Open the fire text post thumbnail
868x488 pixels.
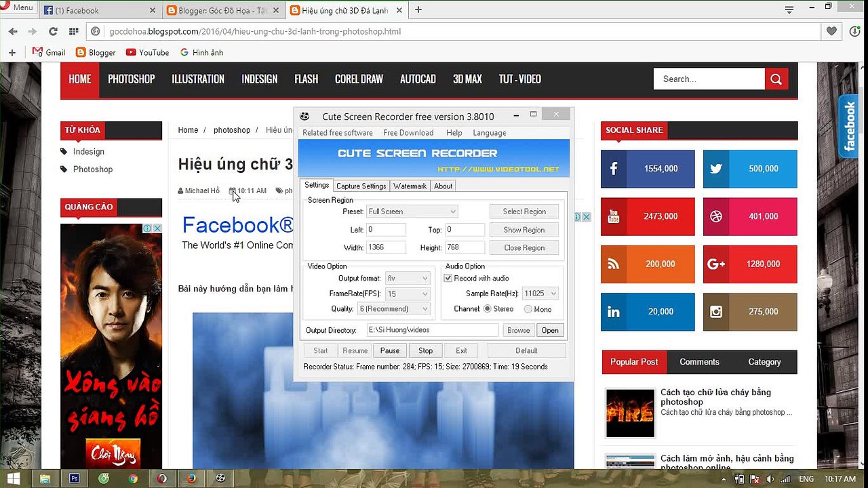tap(630, 413)
